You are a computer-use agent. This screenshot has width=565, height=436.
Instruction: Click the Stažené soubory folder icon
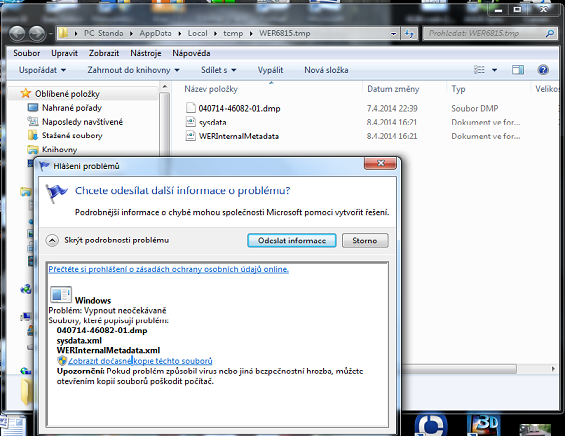pyautogui.click(x=33, y=135)
